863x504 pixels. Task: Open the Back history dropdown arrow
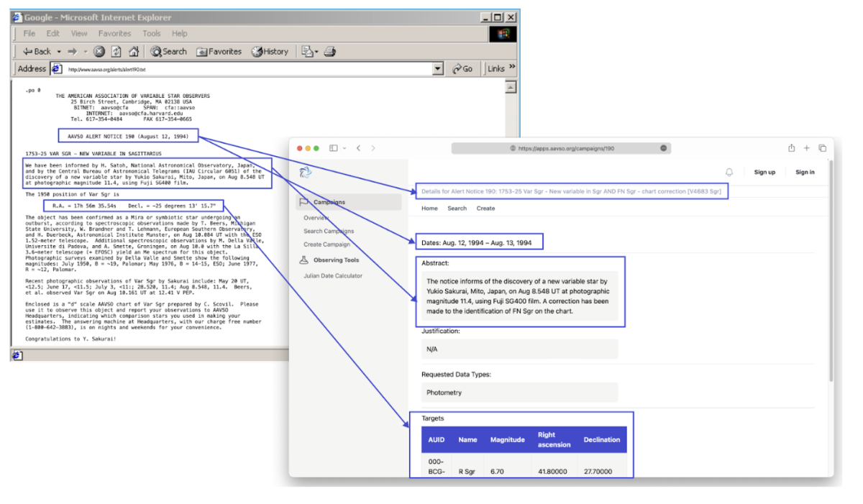59,52
